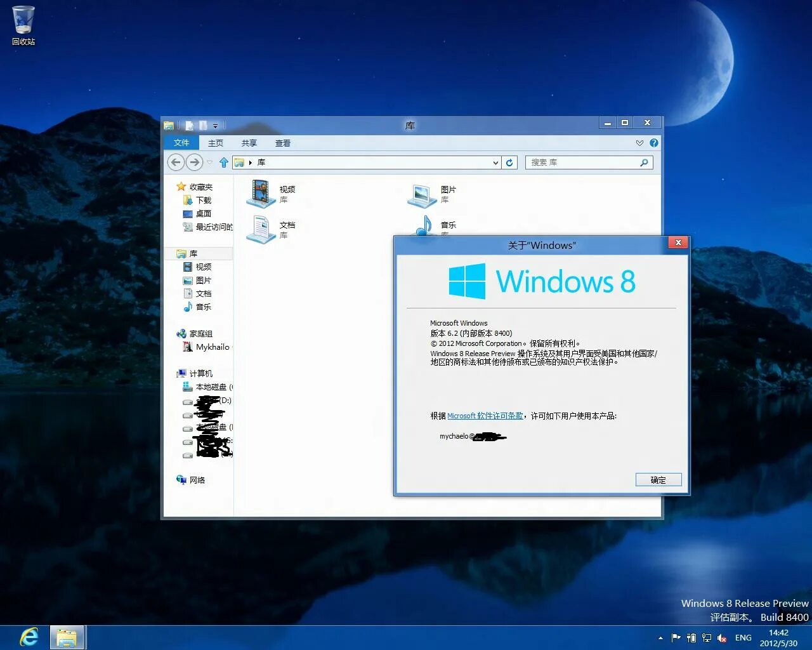Open Action Center flag in tray
812x650 pixels.
pos(676,638)
